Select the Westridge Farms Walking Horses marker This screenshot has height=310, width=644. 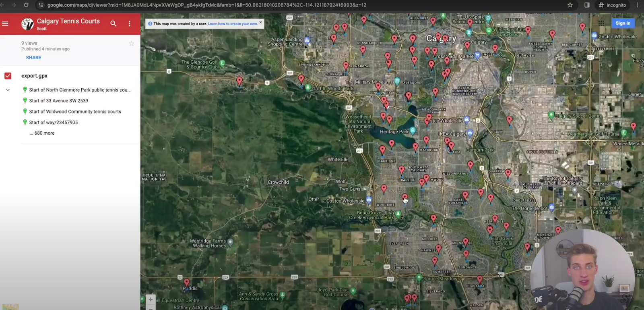[x=230, y=242]
